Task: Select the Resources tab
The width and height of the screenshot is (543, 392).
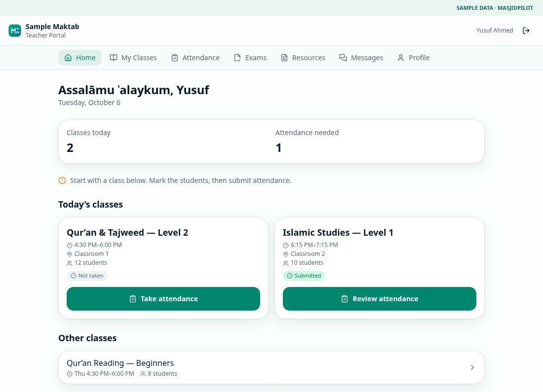Action: point(303,58)
